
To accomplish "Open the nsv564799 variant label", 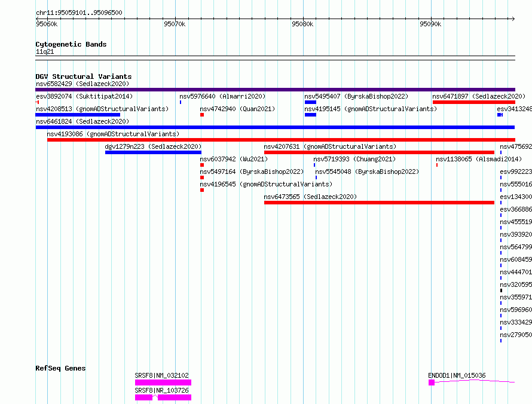I will pos(516,247).
